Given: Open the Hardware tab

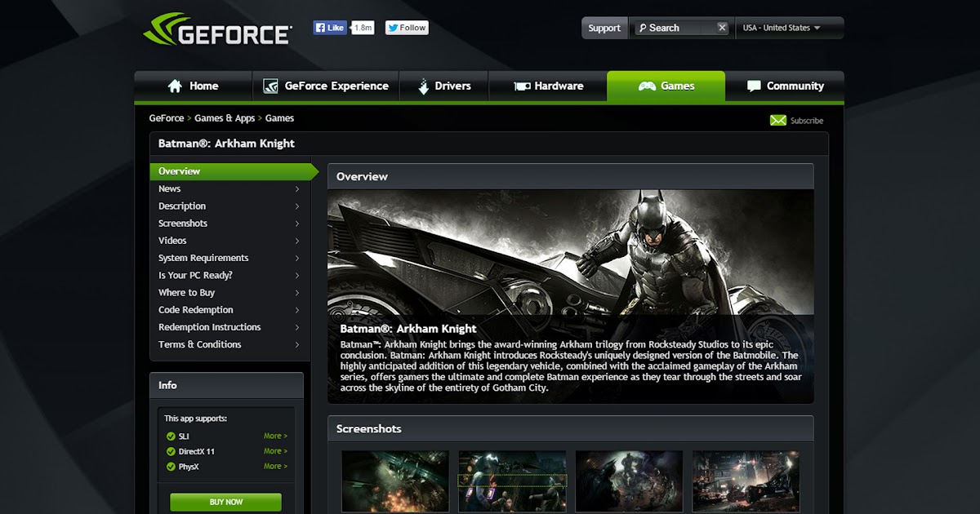Looking at the screenshot, I should (x=548, y=86).
